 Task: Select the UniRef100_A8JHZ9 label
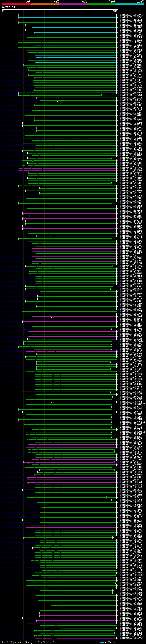[x=131, y=100]
